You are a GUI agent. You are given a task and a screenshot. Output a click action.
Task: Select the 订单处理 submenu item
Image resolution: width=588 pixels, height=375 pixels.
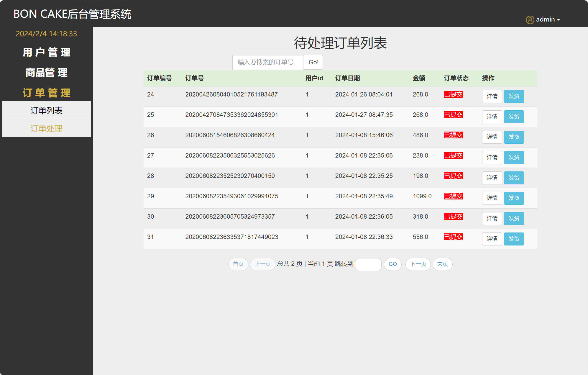[47, 129]
